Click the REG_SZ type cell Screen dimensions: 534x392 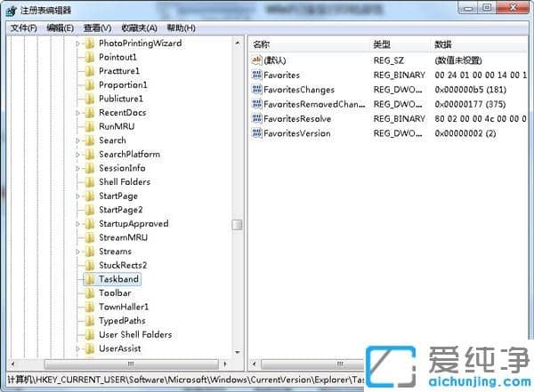(x=389, y=60)
